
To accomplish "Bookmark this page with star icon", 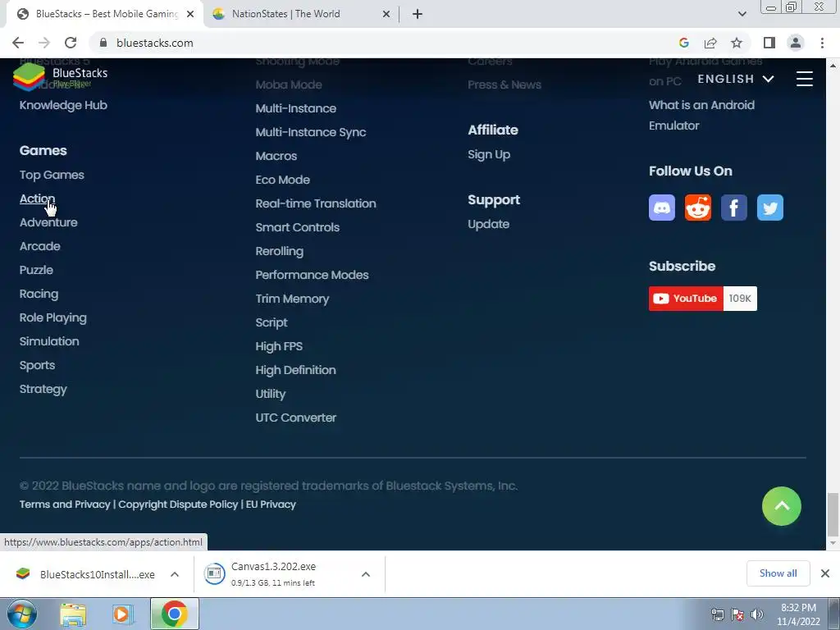I will [x=737, y=43].
